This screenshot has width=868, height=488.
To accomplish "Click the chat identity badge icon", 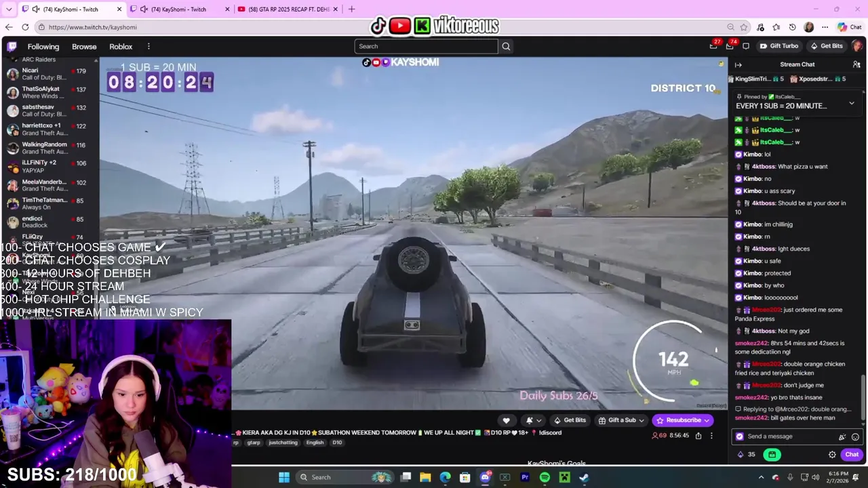I will pos(740,437).
